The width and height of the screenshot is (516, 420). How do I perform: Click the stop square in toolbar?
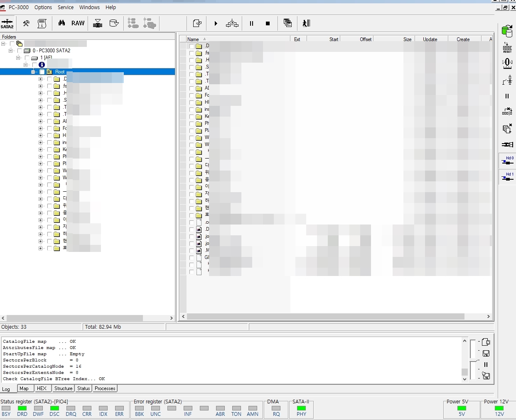[x=268, y=24]
